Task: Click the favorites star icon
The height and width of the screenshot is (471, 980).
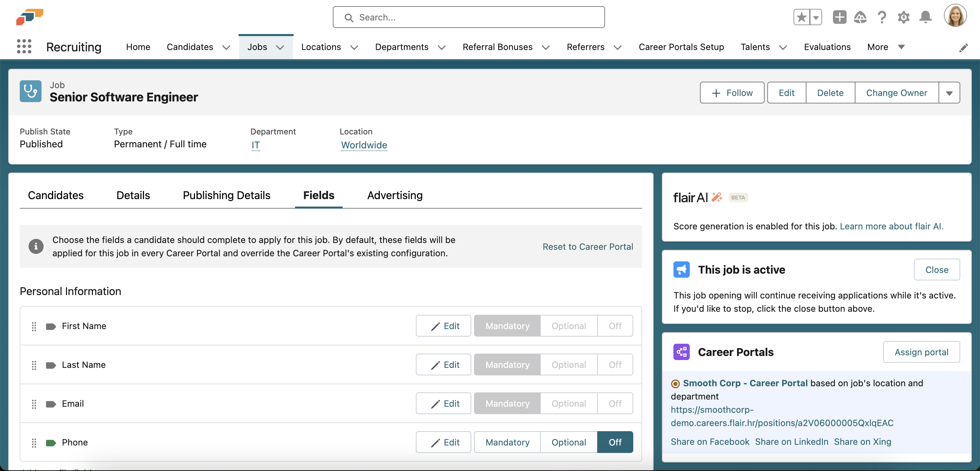Action: point(801,17)
